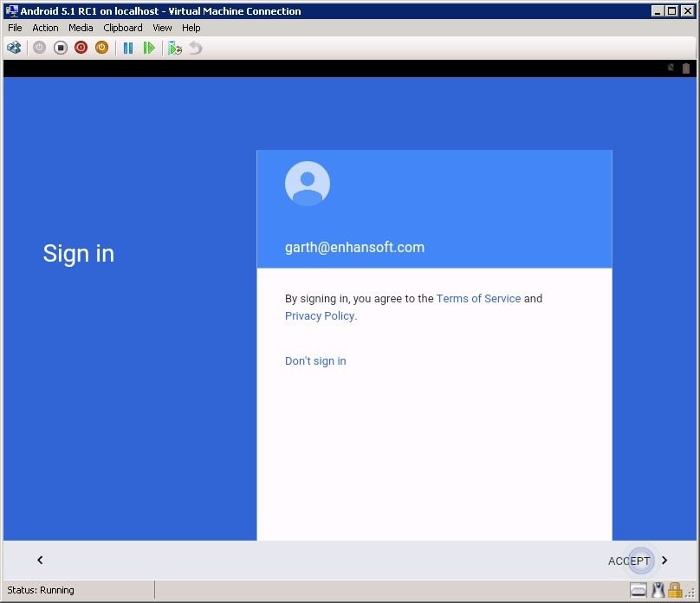Open the Terms of Service link
The image size is (700, 603).
click(478, 299)
